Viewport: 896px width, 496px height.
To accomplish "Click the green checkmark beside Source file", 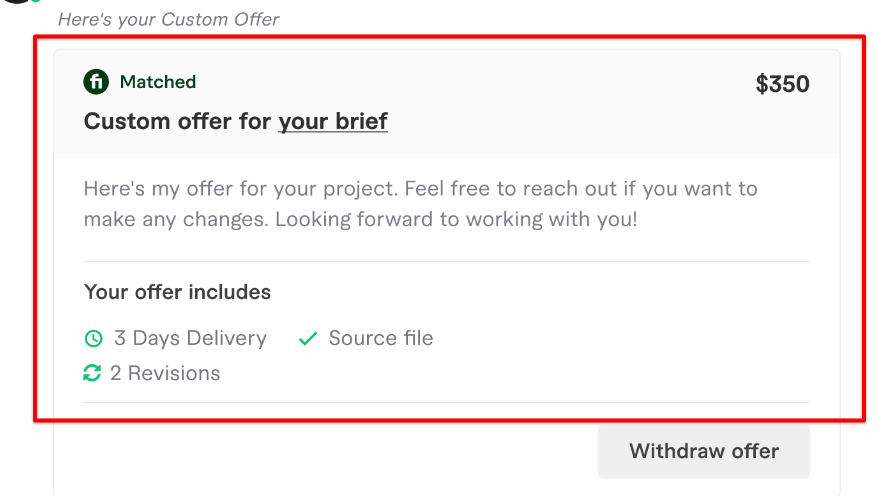I will coord(308,339).
